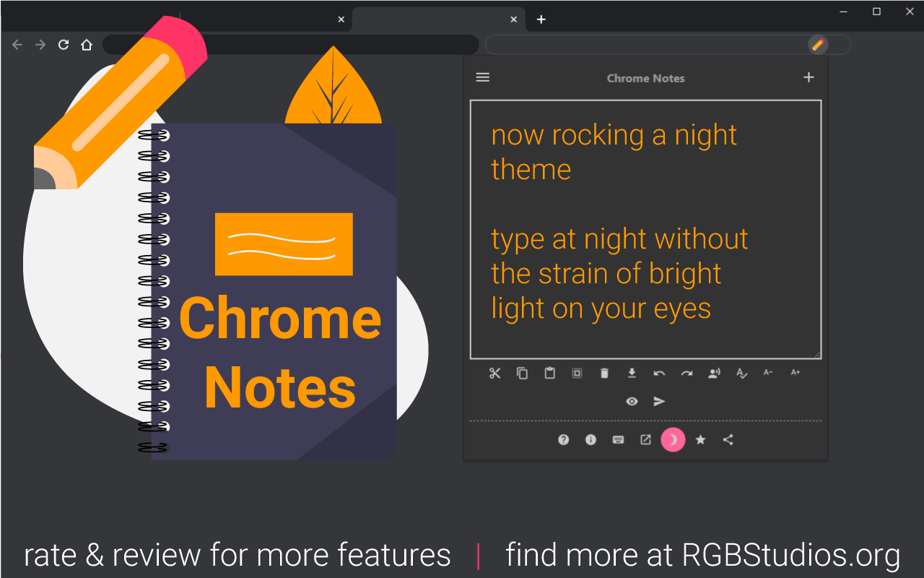This screenshot has height=578, width=924.
Task: Undo the last edit
Action: [659, 374]
